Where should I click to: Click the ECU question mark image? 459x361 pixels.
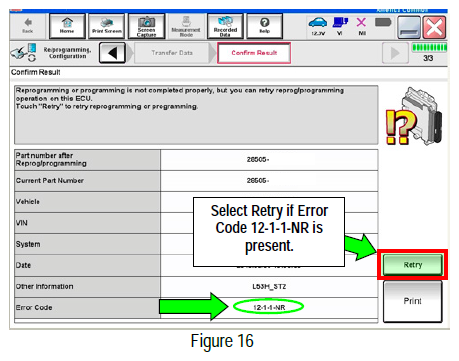click(414, 116)
